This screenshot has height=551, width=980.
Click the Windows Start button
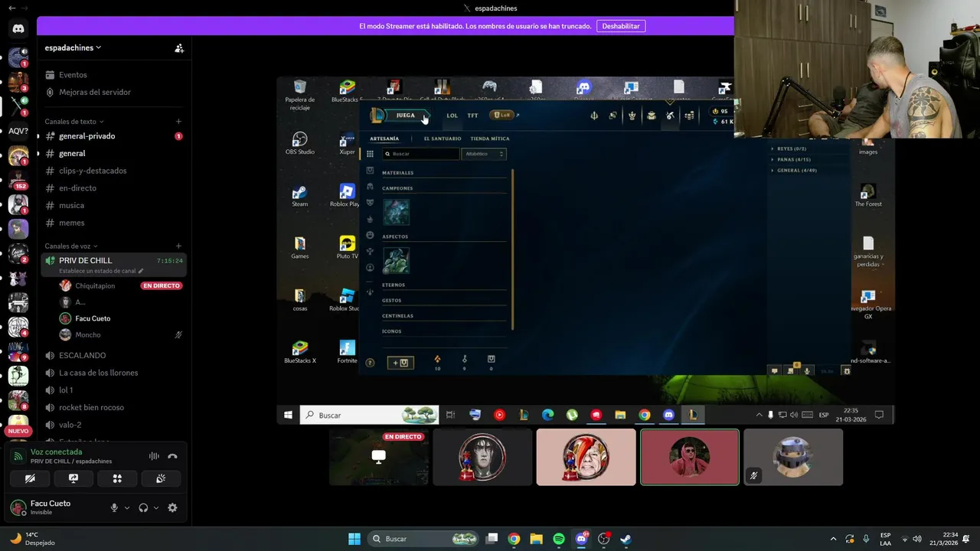(354, 539)
